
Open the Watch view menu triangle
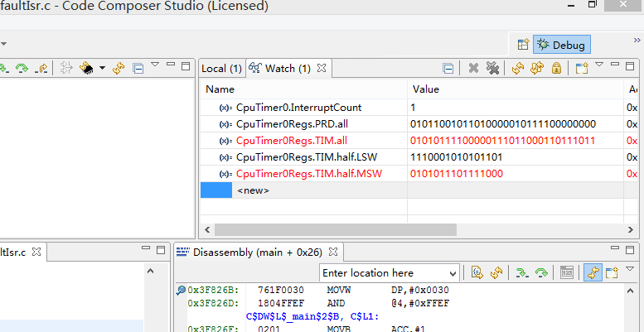(x=599, y=65)
